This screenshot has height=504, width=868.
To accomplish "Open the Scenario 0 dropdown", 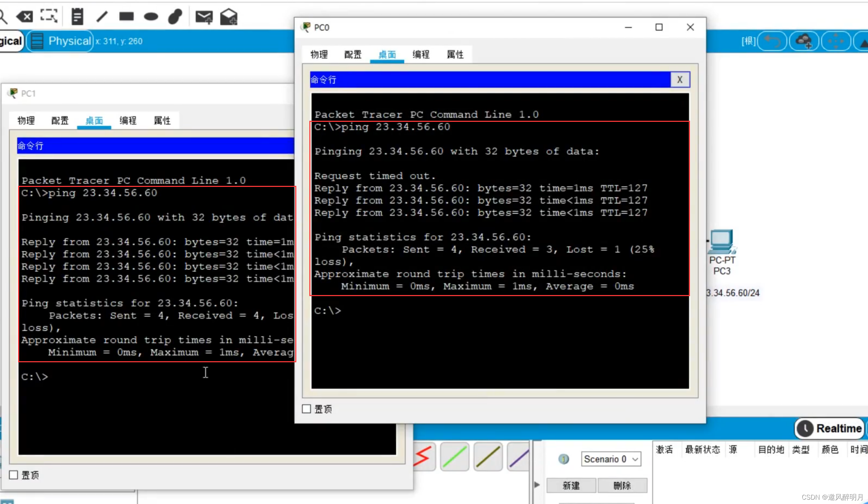I will click(x=611, y=459).
